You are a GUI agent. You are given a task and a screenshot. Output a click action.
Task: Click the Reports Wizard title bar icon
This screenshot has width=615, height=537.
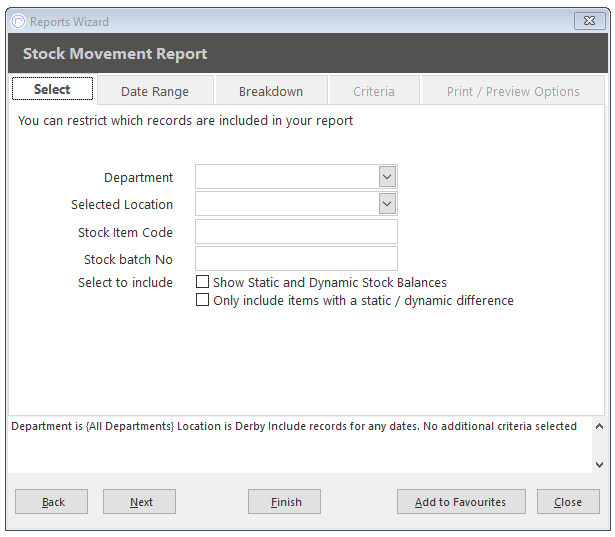click(x=18, y=21)
